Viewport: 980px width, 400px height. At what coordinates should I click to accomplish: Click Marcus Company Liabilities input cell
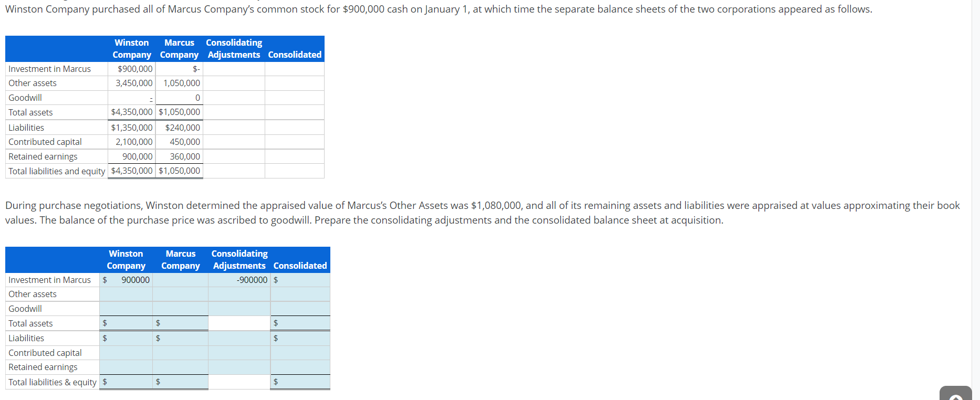click(180, 338)
